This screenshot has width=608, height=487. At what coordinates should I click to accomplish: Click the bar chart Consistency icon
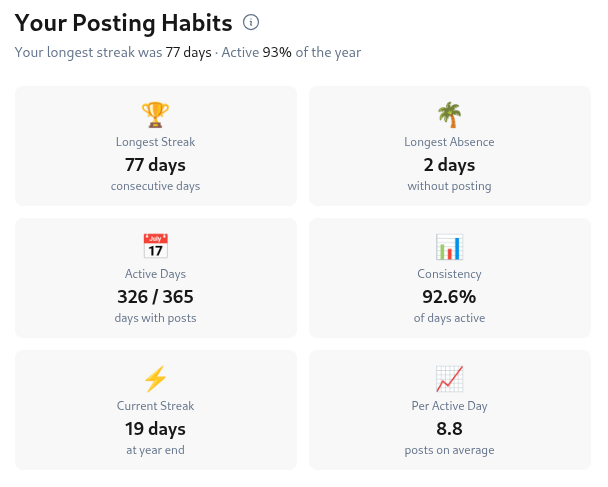(x=449, y=247)
